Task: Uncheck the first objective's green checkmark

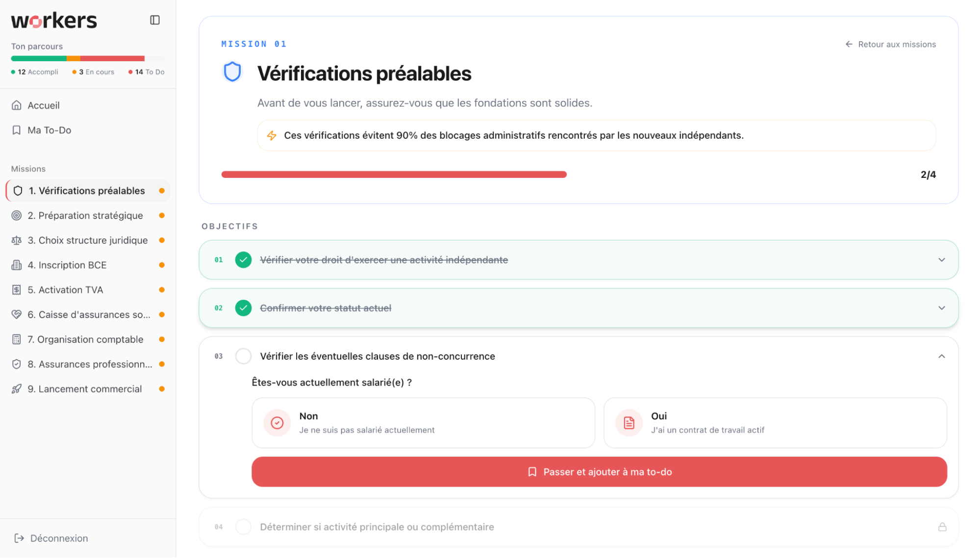Action: tap(243, 260)
